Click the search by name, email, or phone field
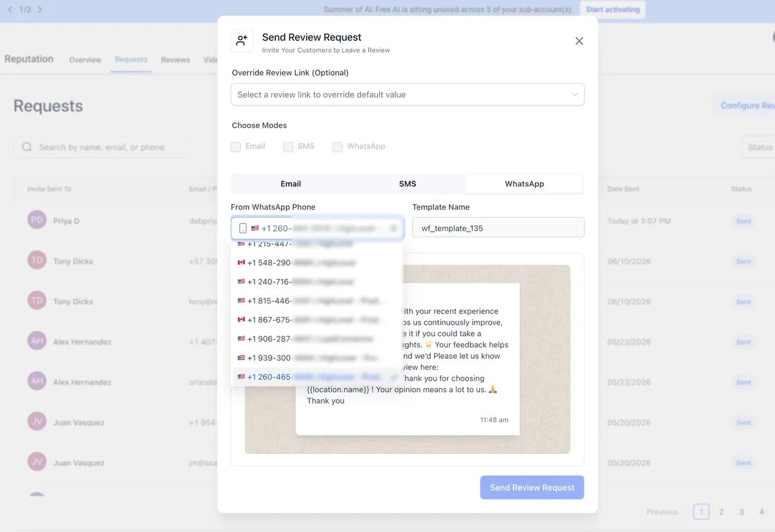 tap(103, 147)
